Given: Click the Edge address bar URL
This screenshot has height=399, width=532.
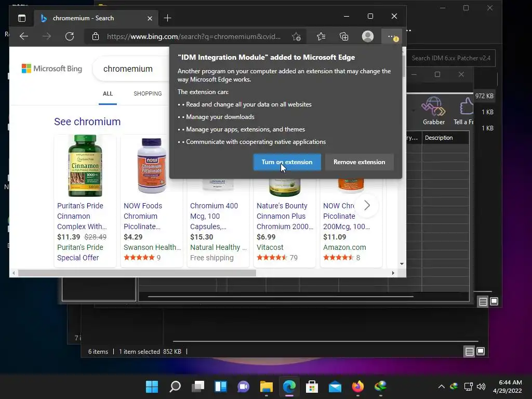Looking at the screenshot, I should click(193, 37).
